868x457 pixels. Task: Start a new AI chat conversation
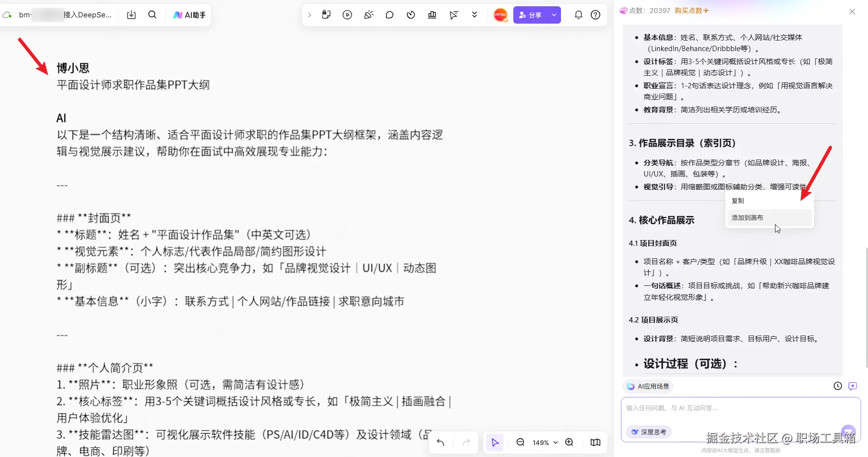click(853, 386)
